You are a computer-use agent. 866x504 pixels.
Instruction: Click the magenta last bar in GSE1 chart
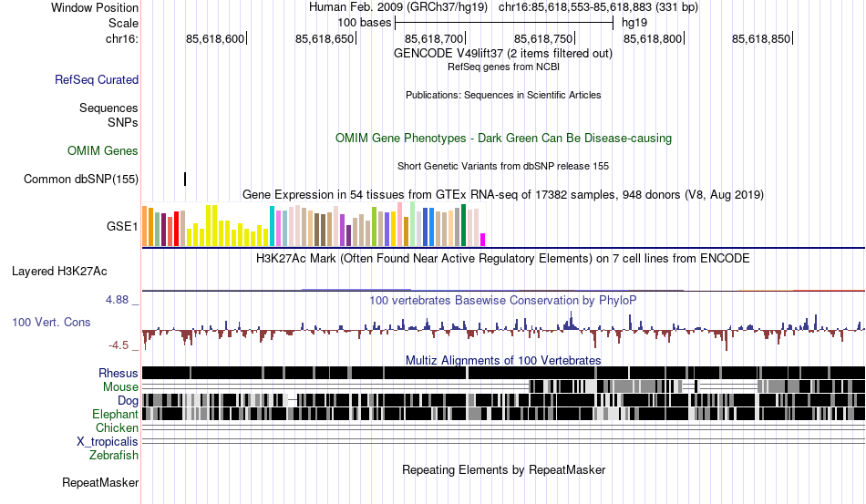[x=483, y=240]
